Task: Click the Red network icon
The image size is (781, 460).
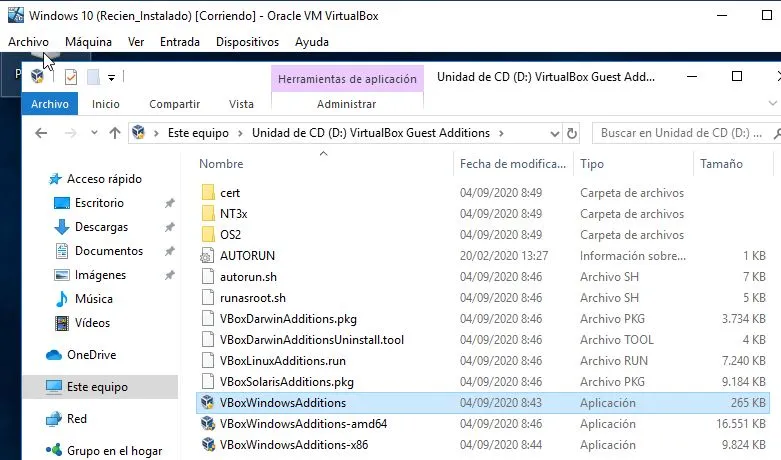Action: [x=54, y=419]
